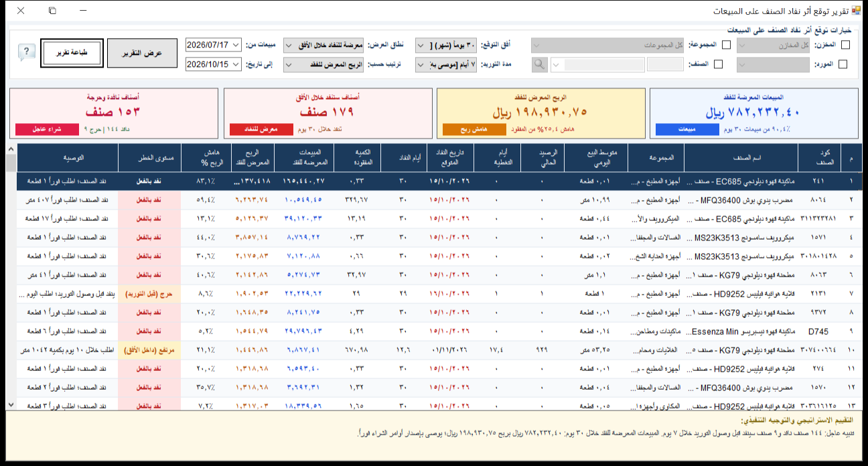
Task: Open the إلى تاريخ date picker 2026/10/15
Action: (x=213, y=65)
